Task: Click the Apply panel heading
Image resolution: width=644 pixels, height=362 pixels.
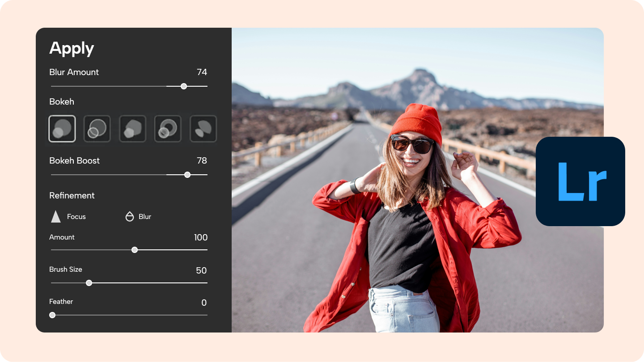Action: [x=72, y=48]
